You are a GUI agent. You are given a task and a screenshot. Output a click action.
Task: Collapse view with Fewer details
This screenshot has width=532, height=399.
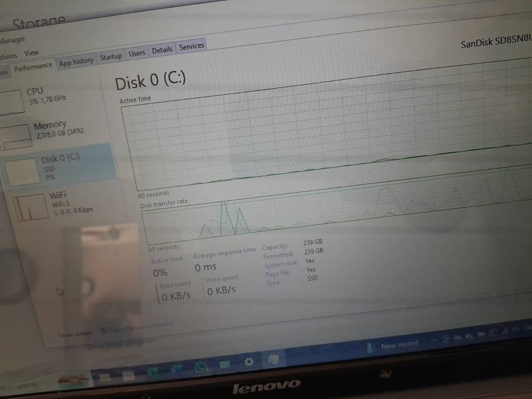pyautogui.click(x=74, y=334)
